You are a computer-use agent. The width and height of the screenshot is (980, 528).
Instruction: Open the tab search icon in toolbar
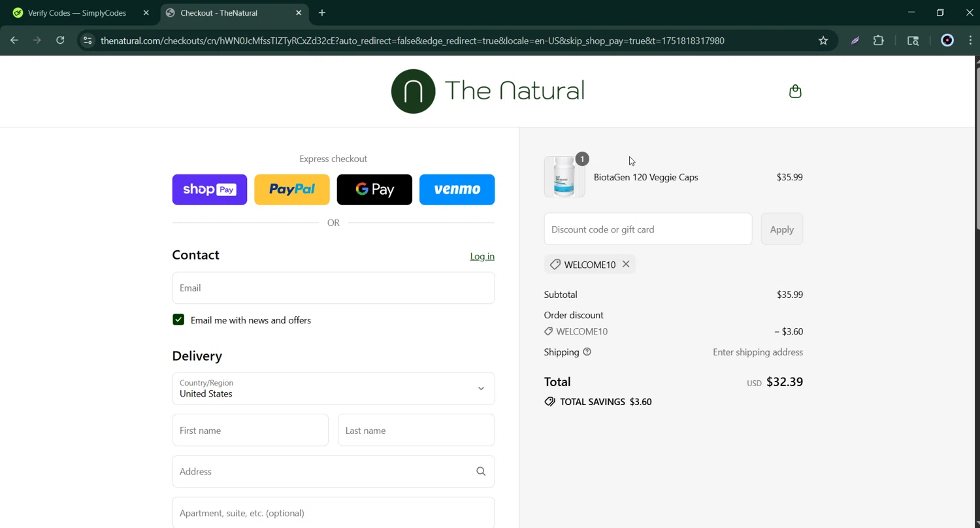[x=913, y=41]
